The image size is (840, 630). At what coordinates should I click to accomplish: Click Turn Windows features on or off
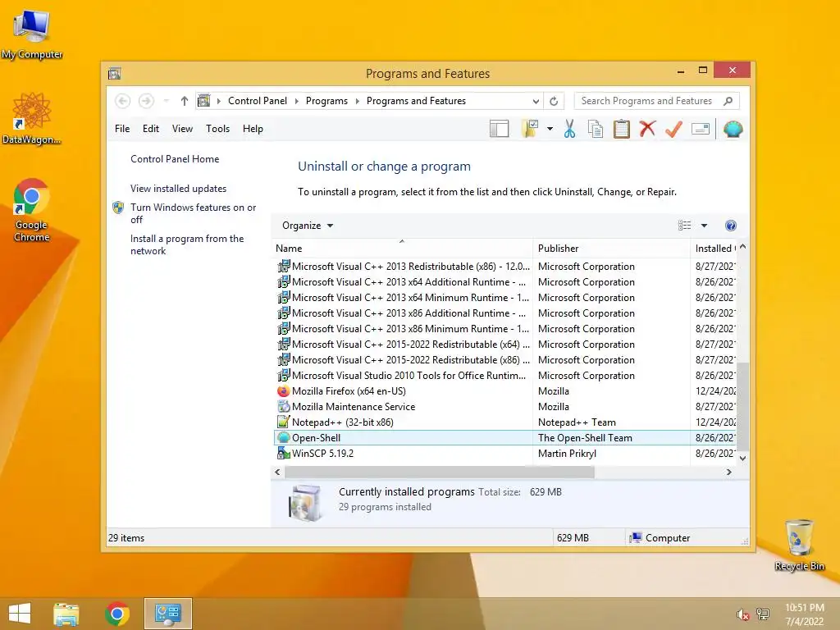pyautogui.click(x=193, y=213)
